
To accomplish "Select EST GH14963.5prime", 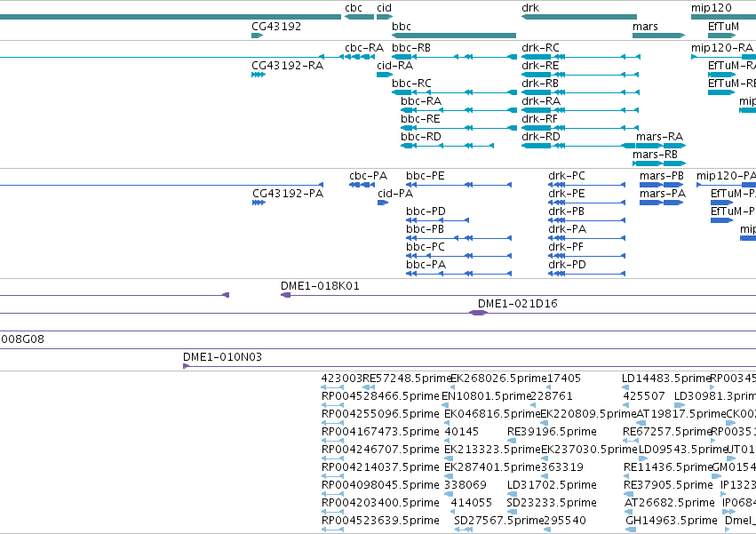I will click(671, 521).
